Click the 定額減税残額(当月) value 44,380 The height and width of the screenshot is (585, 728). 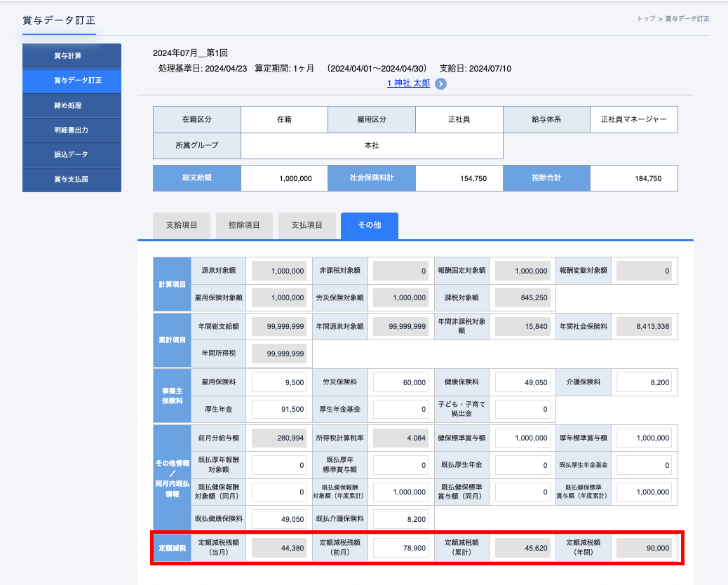[279, 548]
